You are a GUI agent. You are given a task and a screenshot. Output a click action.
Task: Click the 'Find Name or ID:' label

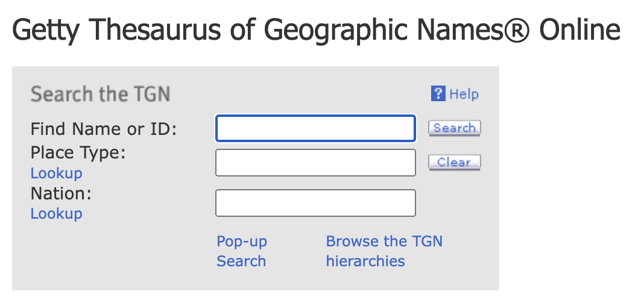pos(103,129)
